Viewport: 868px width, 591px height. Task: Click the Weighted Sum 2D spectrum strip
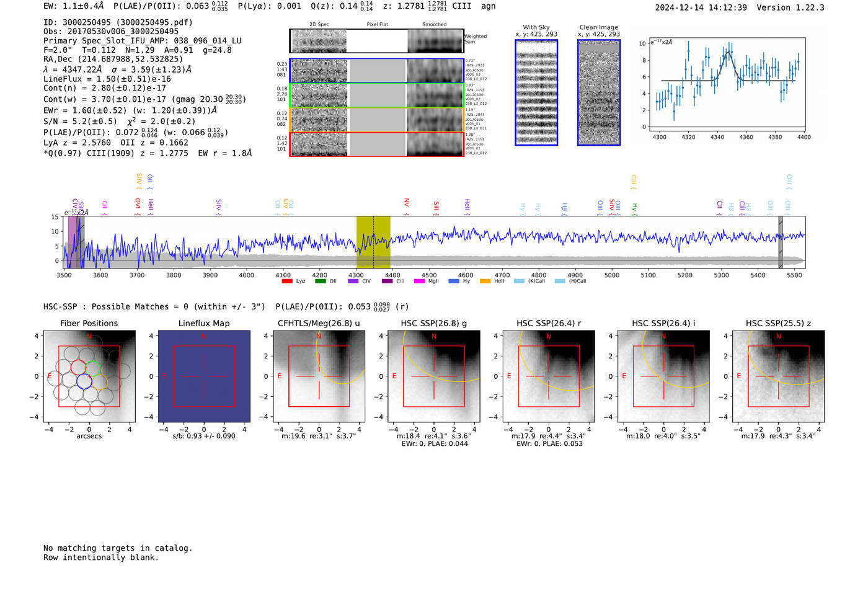(x=377, y=41)
